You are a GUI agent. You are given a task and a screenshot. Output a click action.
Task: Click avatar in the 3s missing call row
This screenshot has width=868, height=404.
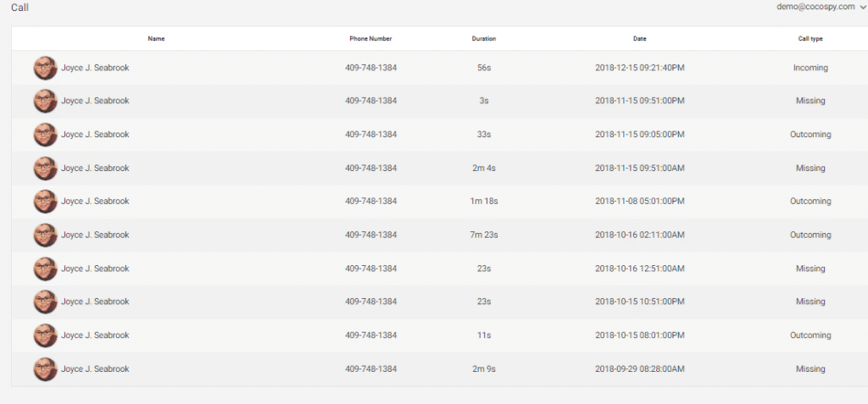tap(46, 102)
